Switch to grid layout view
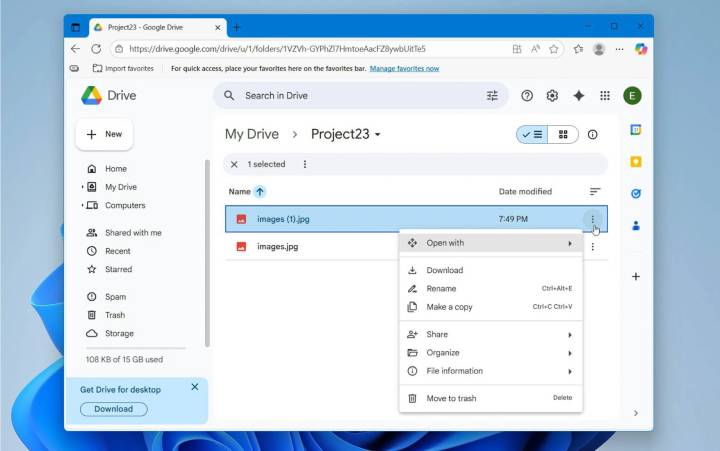This screenshot has width=720, height=451. (x=563, y=135)
